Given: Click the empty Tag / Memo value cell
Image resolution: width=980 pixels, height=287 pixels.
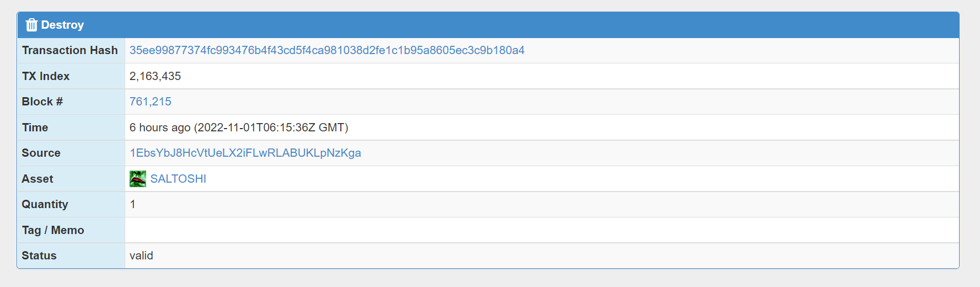Looking at the screenshot, I should (542, 230).
